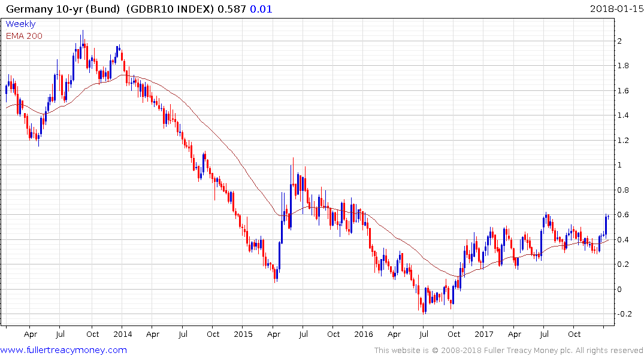Screen dimensions: 644x359
Task: Click the 'Weekly' interval label
Action: coord(20,24)
